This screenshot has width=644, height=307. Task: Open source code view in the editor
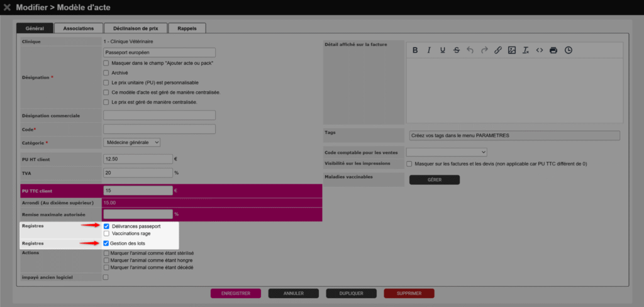(539, 50)
